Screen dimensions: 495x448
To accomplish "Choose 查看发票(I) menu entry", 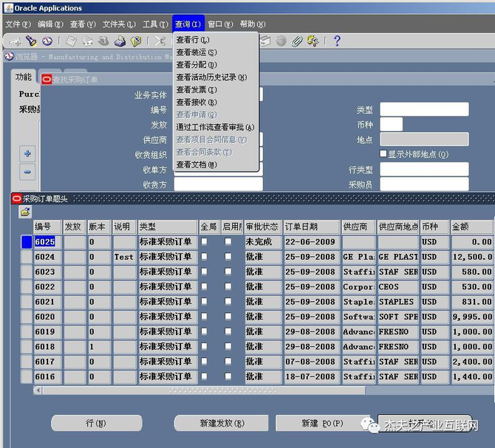I will [x=216, y=90].
